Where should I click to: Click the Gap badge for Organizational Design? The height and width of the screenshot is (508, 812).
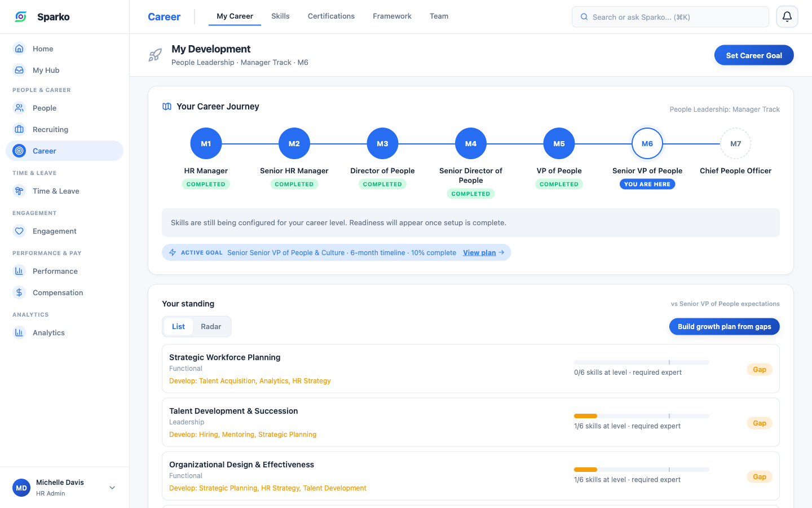tap(760, 477)
